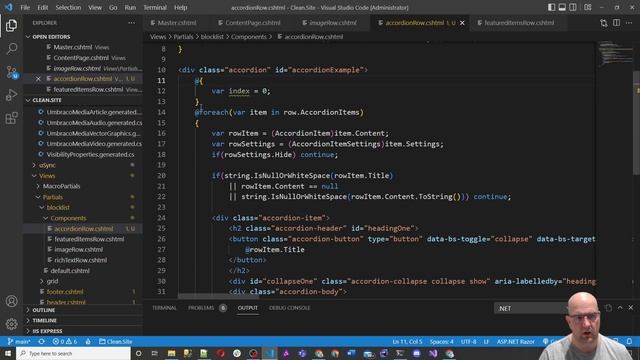
Task: Expand the grid folder
Action: pos(52,281)
